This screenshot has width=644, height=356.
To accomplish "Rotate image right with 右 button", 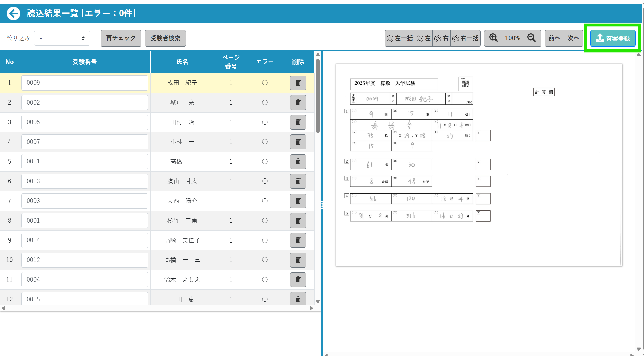I will pos(441,38).
